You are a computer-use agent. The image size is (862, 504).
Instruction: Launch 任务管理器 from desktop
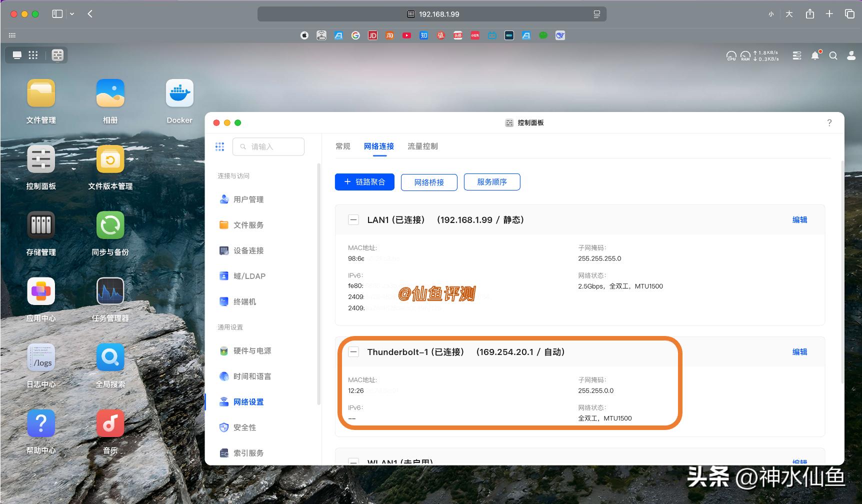tap(110, 291)
